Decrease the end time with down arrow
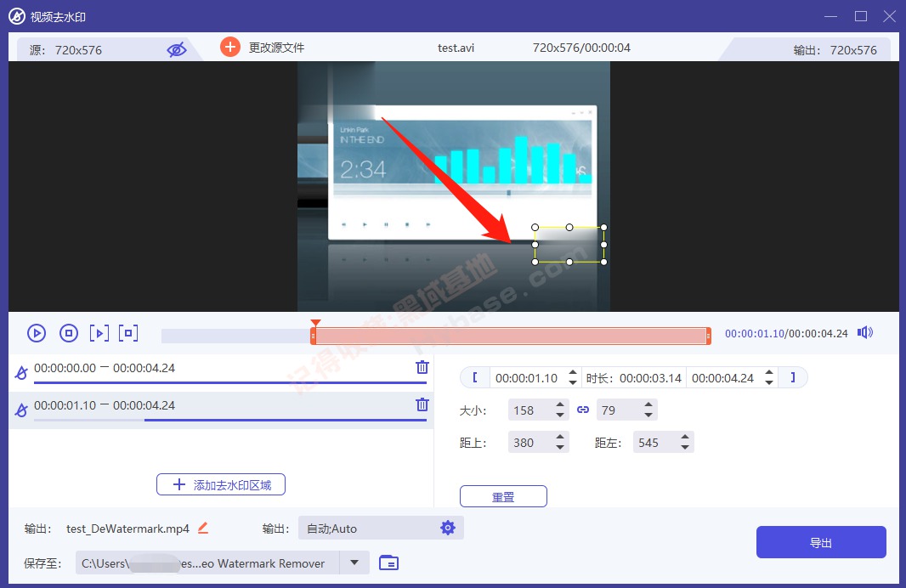Viewport: 906px width, 588px height. 769,383
